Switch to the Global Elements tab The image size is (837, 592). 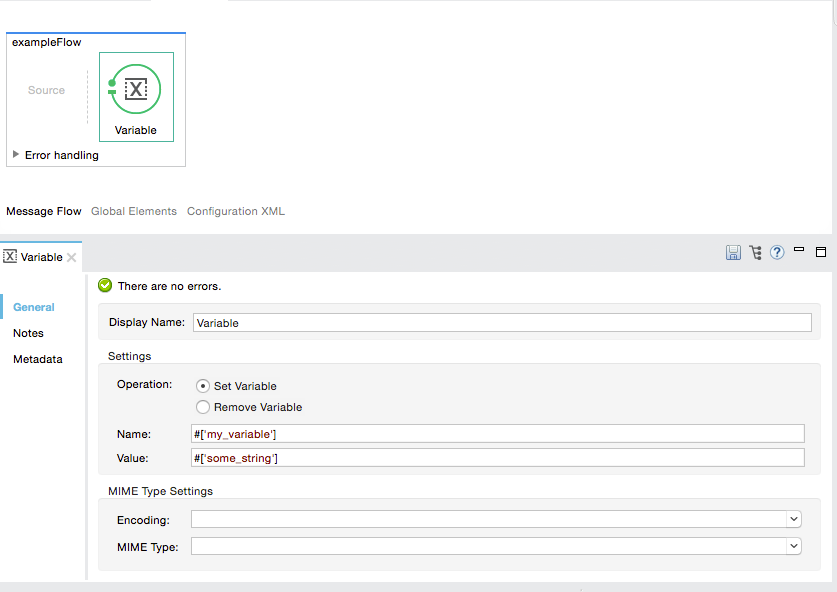click(x=133, y=211)
